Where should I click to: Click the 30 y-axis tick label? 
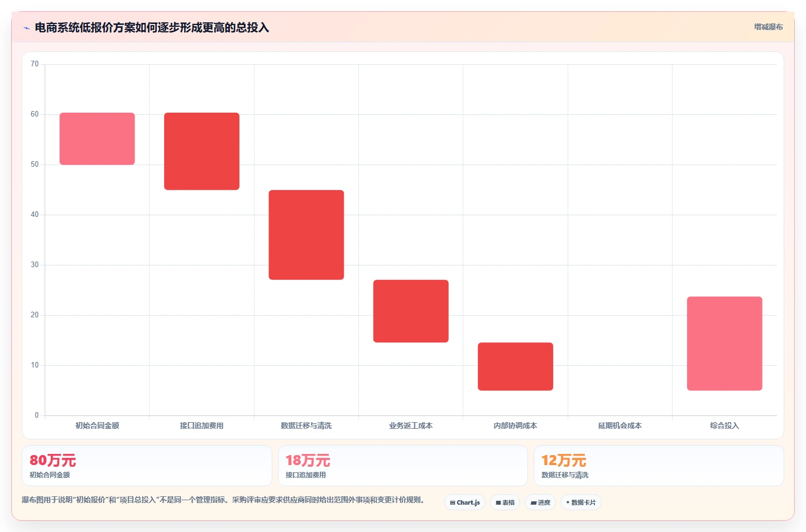35,265
